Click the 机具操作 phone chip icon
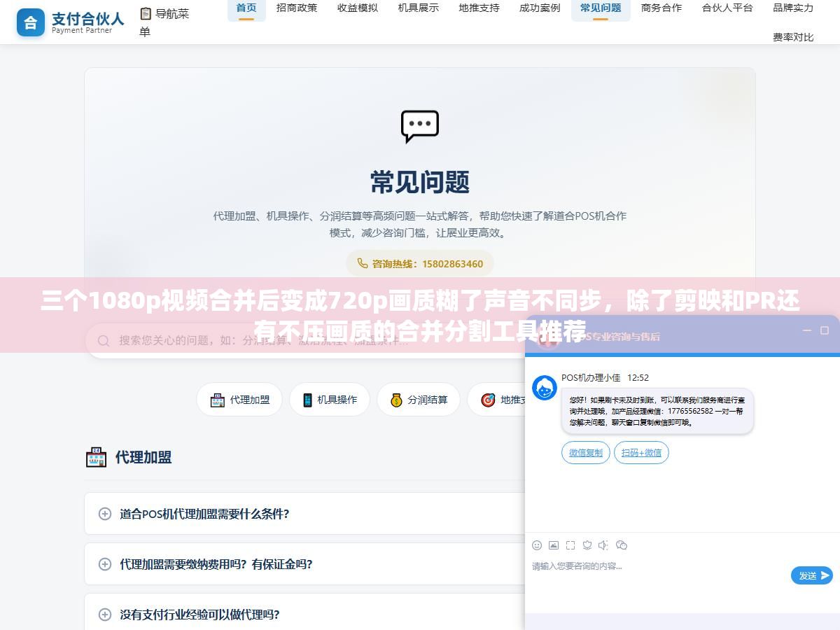Viewport: 840px width, 630px height. (307, 400)
